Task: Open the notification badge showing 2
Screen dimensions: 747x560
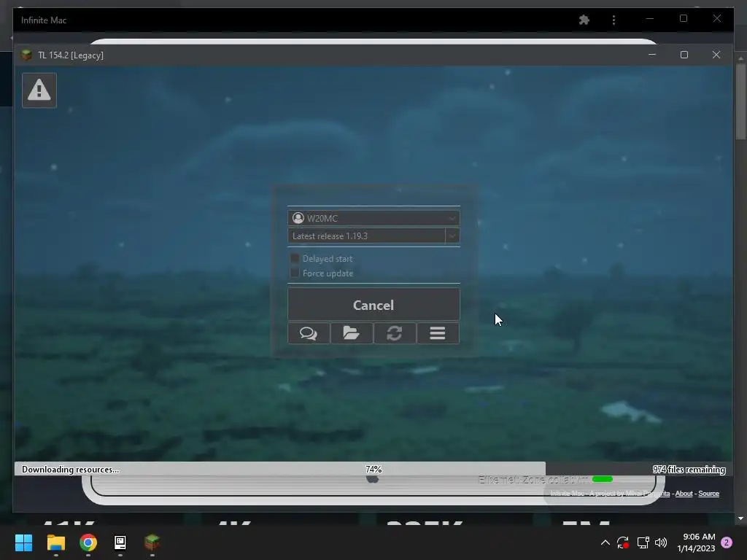Action: pos(727,542)
